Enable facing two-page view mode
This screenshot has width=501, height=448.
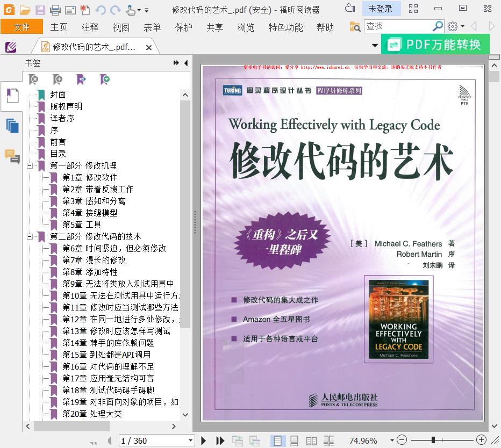click(x=311, y=441)
